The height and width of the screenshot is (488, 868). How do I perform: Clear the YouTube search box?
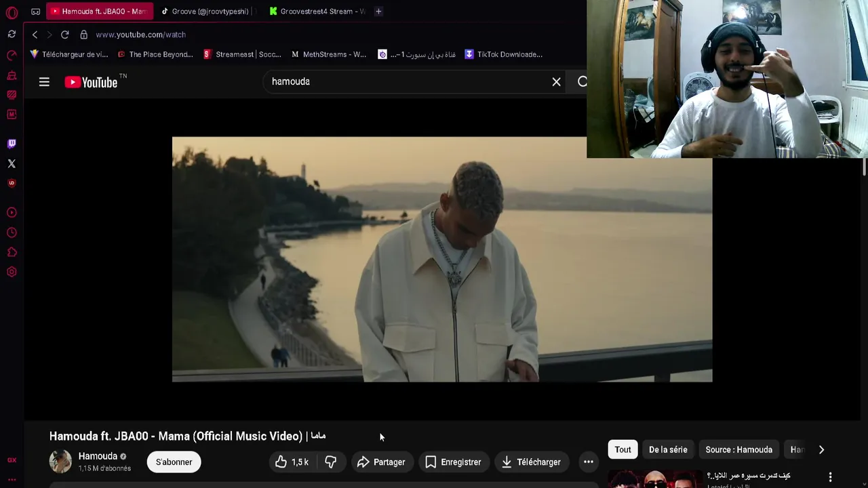pos(556,82)
